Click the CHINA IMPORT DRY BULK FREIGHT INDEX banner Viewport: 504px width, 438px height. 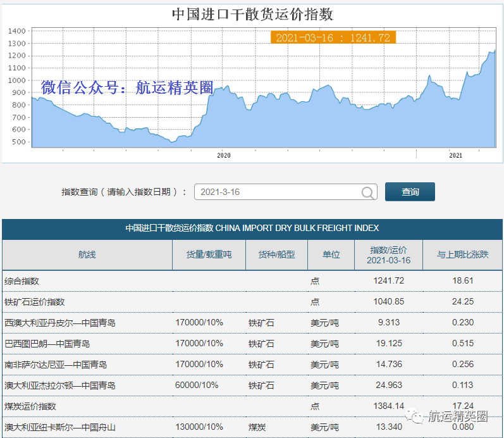coord(252,228)
